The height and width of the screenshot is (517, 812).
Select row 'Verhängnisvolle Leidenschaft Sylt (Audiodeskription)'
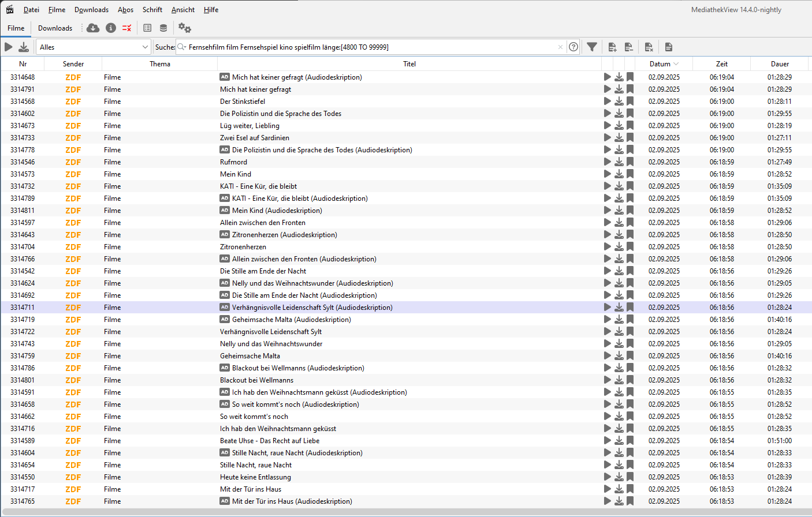point(406,307)
